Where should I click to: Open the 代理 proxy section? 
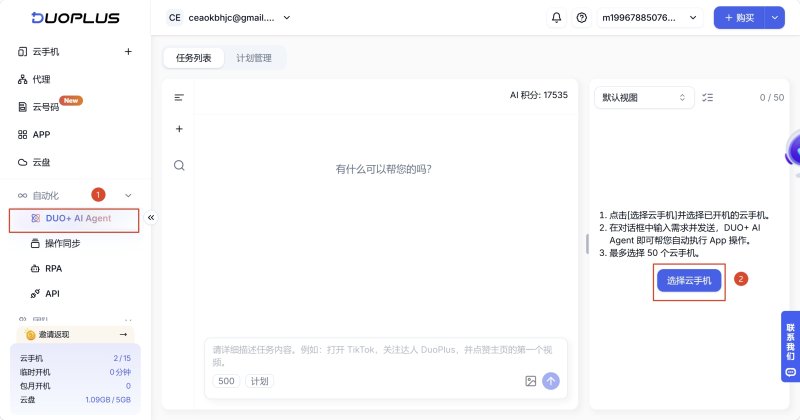pyautogui.click(x=41, y=79)
